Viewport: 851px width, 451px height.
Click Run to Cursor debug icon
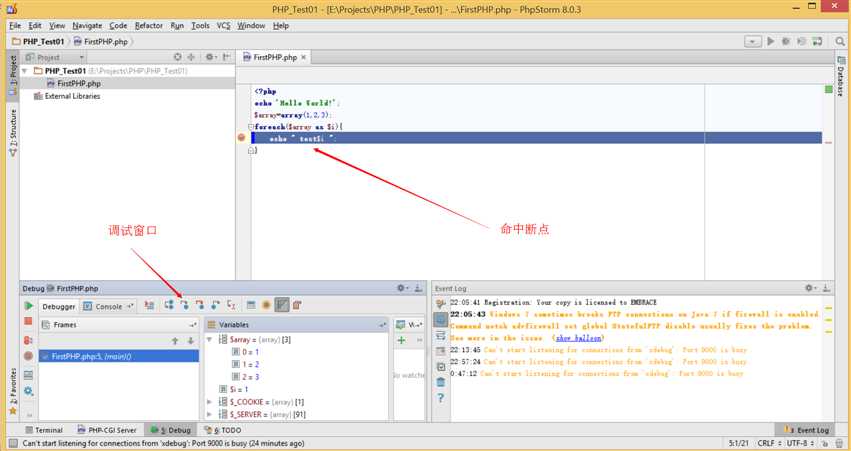tap(231, 306)
